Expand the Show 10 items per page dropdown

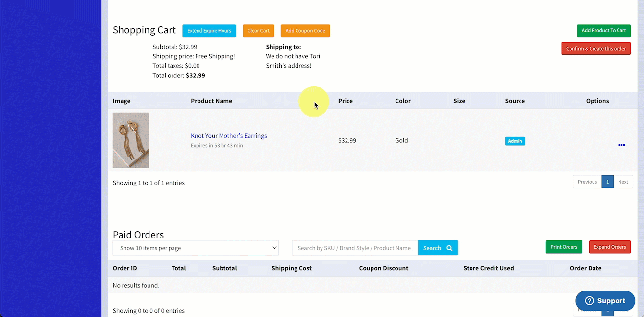click(196, 248)
